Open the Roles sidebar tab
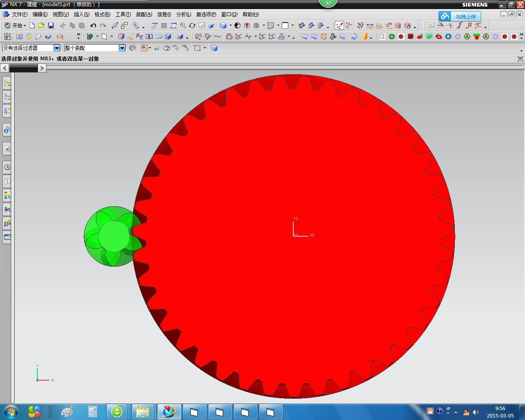The image size is (525, 420). tap(7, 224)
